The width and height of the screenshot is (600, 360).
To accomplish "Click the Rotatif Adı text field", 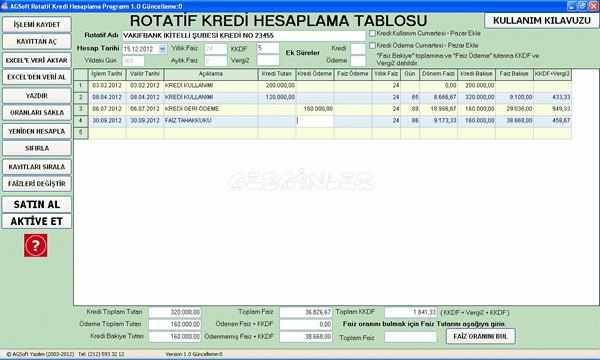I will (244, 36).
